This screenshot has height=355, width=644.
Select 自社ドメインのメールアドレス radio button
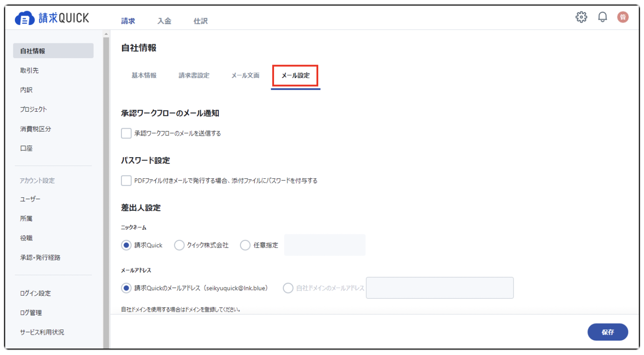[x=288, y=288]
